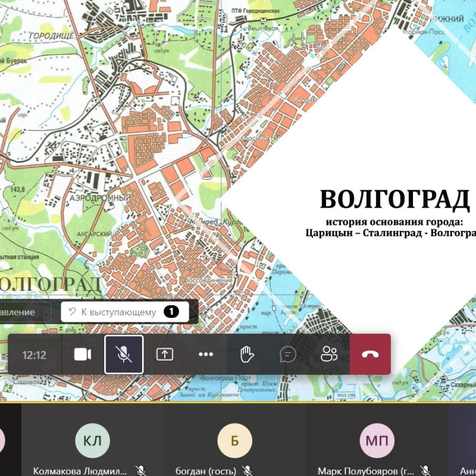Click the КЛ participant avatar
This screenshot has height=476, width=476.
click(92, 441)
